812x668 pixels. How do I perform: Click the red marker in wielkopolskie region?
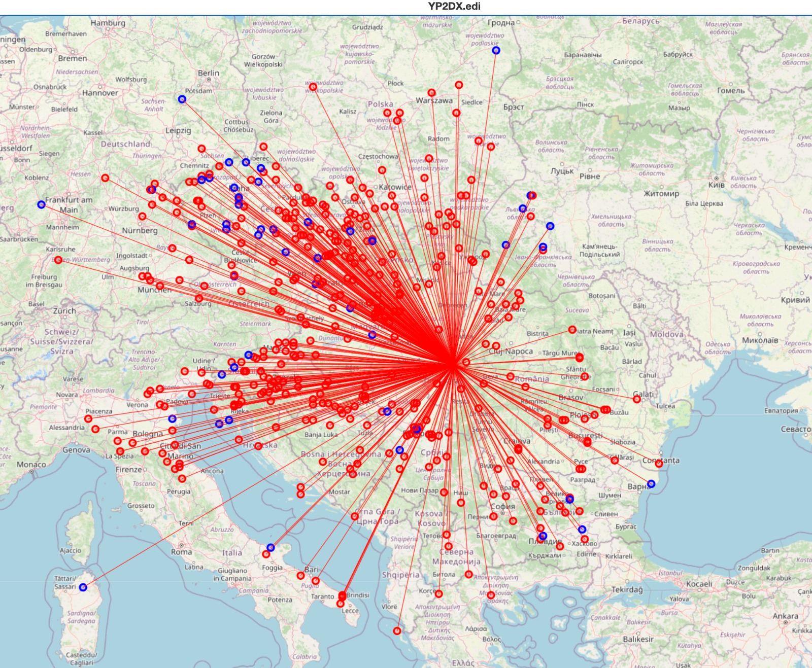(x=313, y=87)
